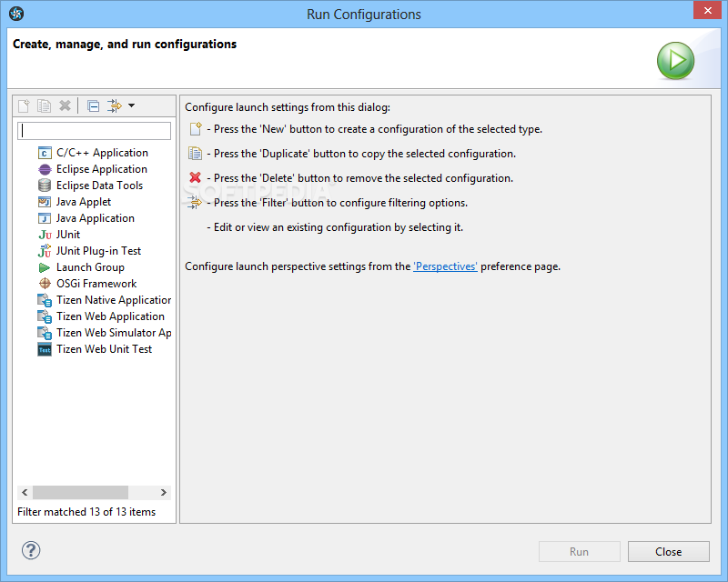Choose OSGi Framework label
Image resolution: width=728 pixels, height=582 pixels.
pyautogui.click(x=96, y=284)
